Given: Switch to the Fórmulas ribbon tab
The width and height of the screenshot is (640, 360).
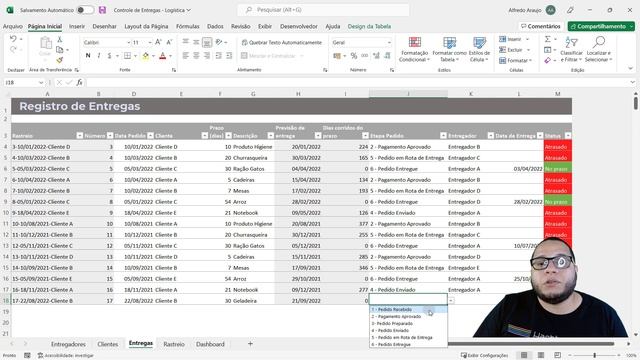Looking at the screenshot, I should (x=187, y=26).
